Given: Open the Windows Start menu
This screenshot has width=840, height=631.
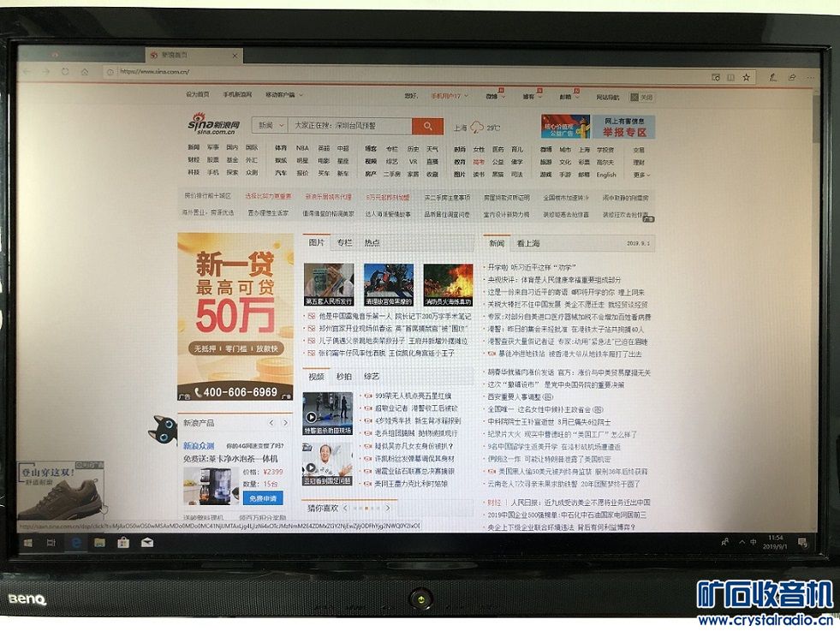Looking at the screenshot, I should point(28,543).
